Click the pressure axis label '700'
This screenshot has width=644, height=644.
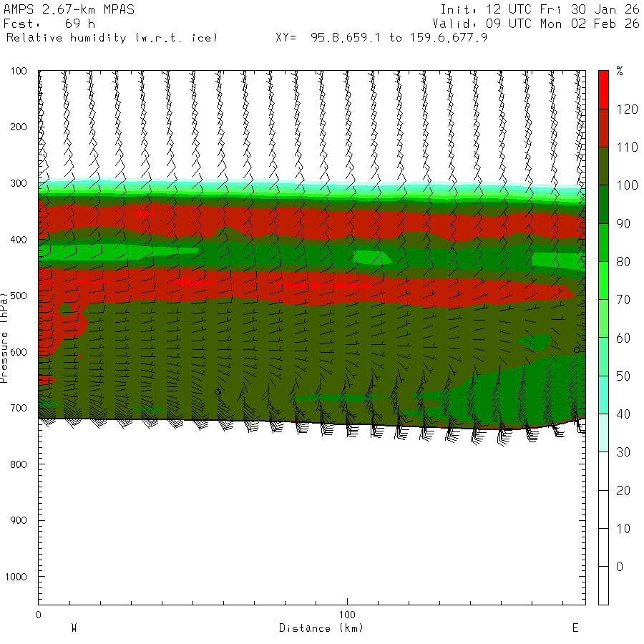pos(19,409)
